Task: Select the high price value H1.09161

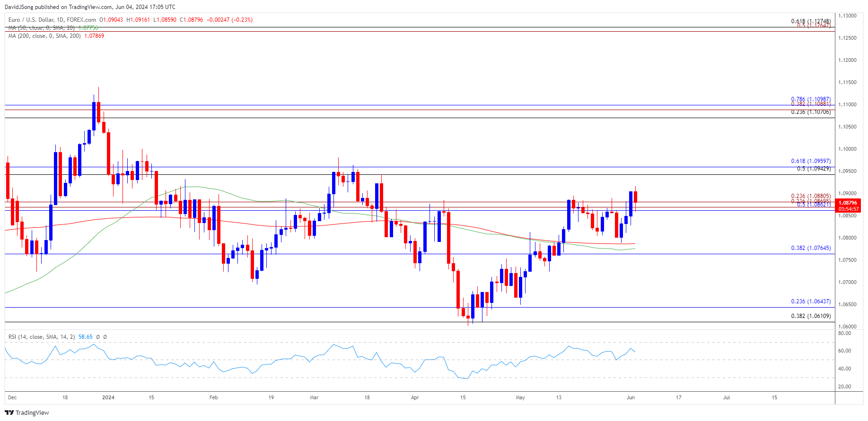Action: [138, 20]
